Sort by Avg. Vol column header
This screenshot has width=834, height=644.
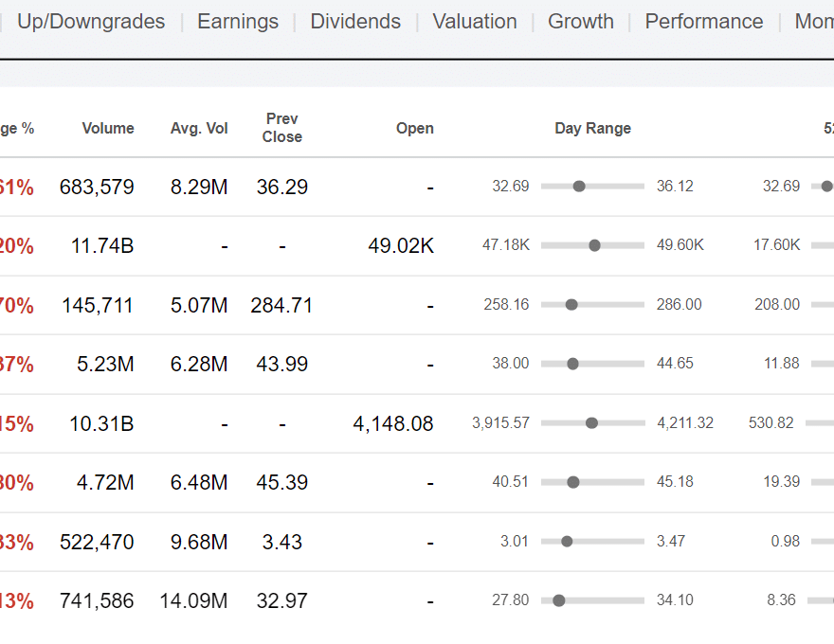[x=199, y=128]
